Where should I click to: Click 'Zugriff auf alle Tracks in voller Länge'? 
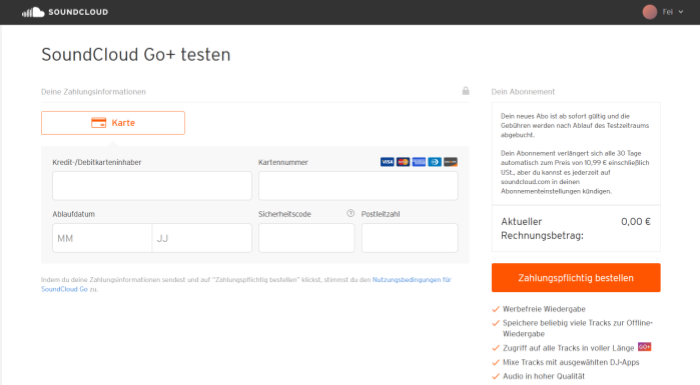(x=568, y=348)
